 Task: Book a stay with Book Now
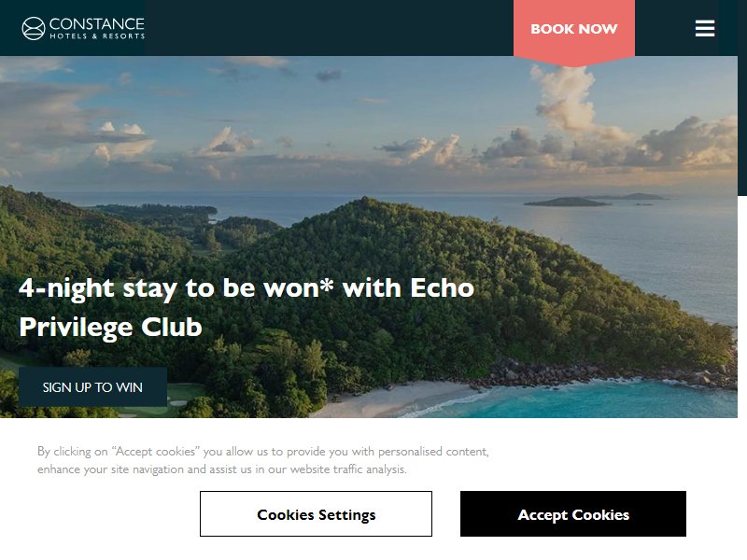coord(574,29)
